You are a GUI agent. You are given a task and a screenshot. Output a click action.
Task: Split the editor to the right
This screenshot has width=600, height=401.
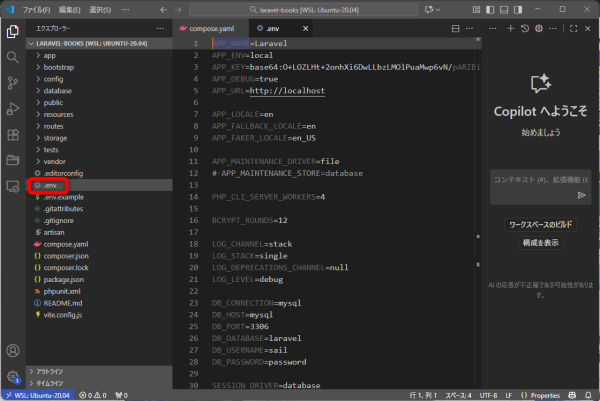click(x=456, y=28)
